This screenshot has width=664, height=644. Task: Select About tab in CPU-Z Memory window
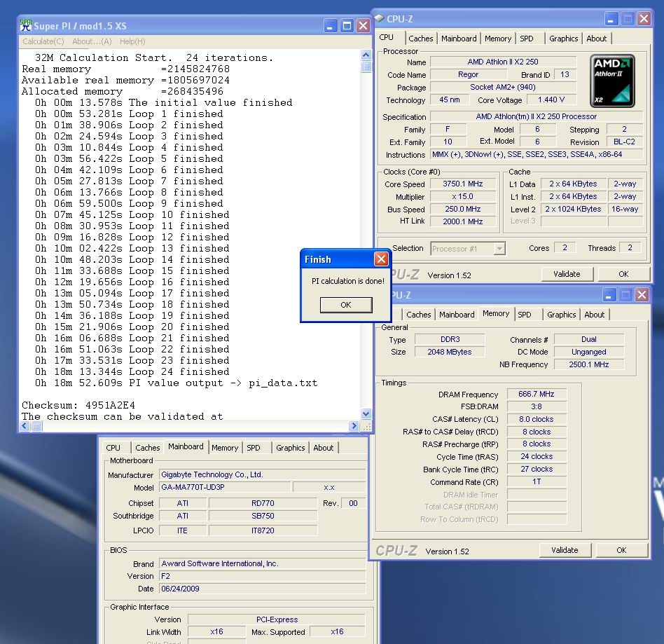point(594,315)
